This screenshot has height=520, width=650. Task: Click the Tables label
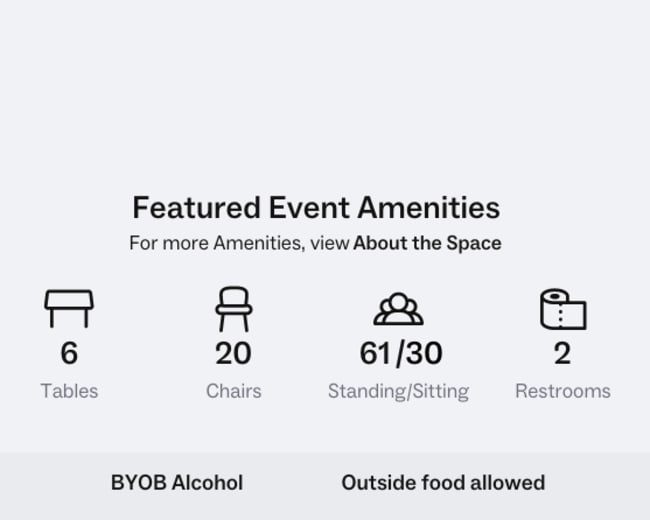pos(69,391)
